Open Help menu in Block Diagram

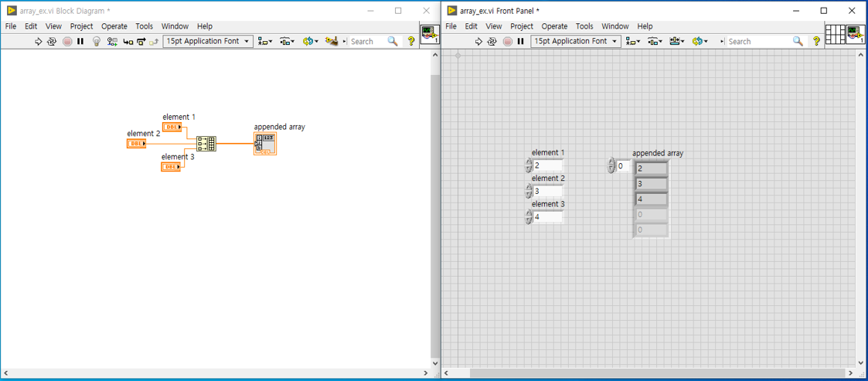(205, 26)
